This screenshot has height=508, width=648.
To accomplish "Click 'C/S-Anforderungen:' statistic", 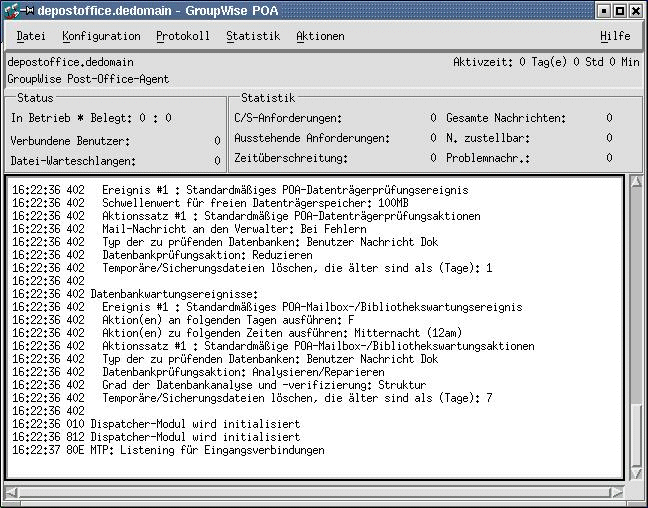I will [x=288, y=118].
